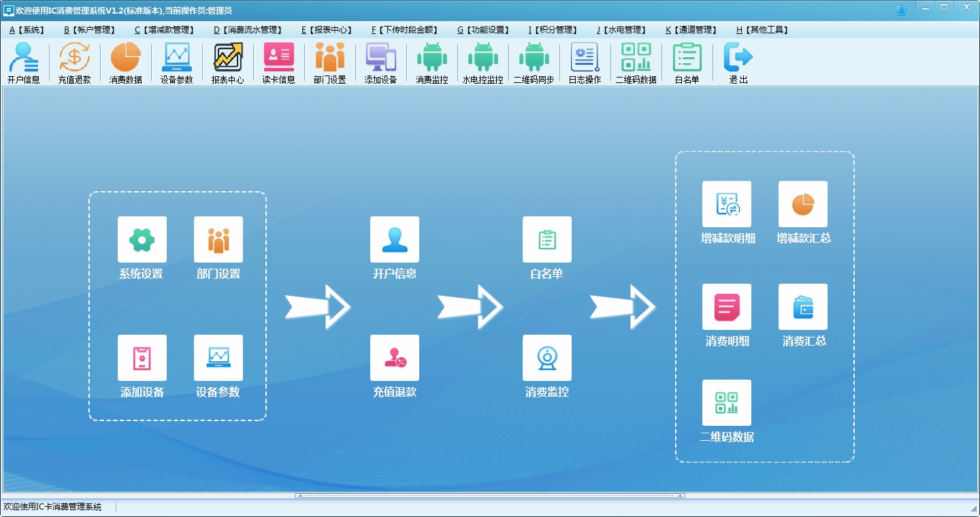Click the 退出 exit toolbar icon
Viewport: 980px width, 517px height.
[738, 63]
